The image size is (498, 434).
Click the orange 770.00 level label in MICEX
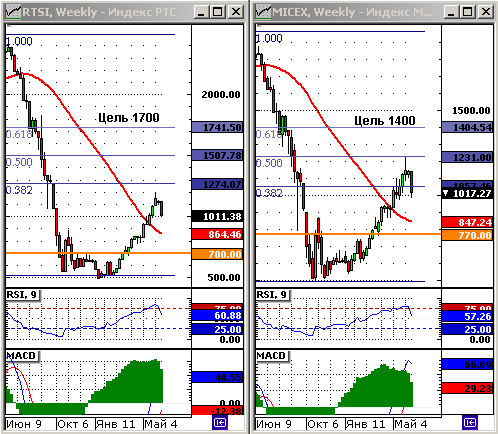point(468,235)
